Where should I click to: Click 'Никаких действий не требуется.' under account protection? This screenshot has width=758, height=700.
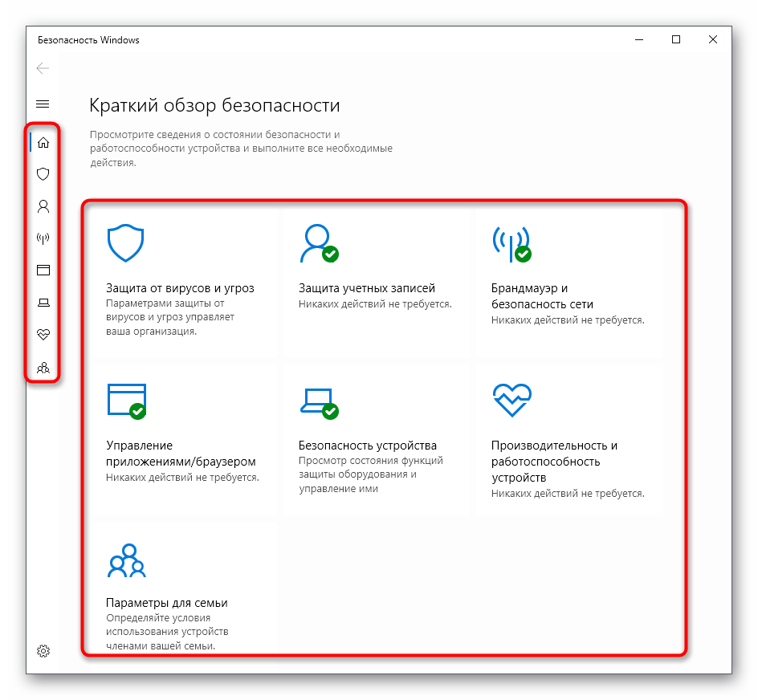pos(375,304)
